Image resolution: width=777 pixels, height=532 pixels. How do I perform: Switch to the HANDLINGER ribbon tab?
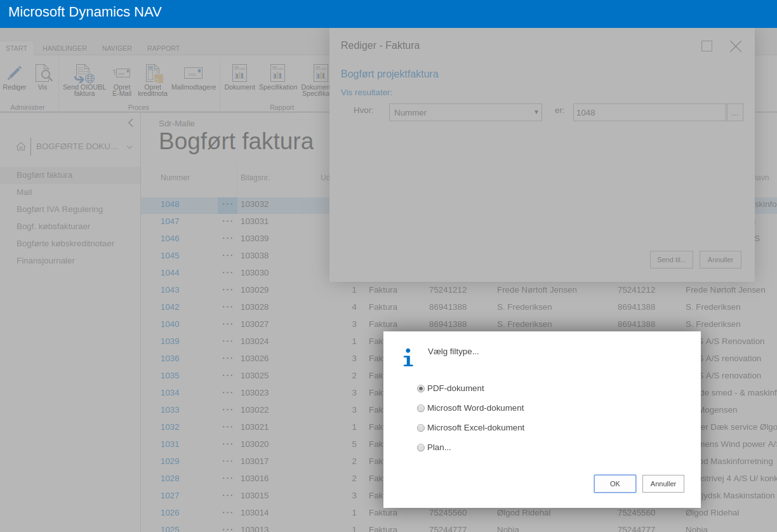[x=65, y=48]
